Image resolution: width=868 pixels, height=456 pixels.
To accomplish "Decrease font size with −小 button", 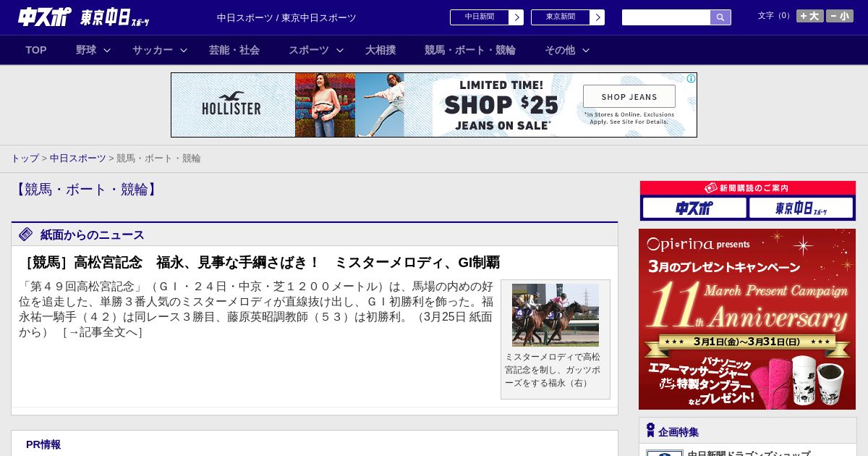I will (840, 16).
